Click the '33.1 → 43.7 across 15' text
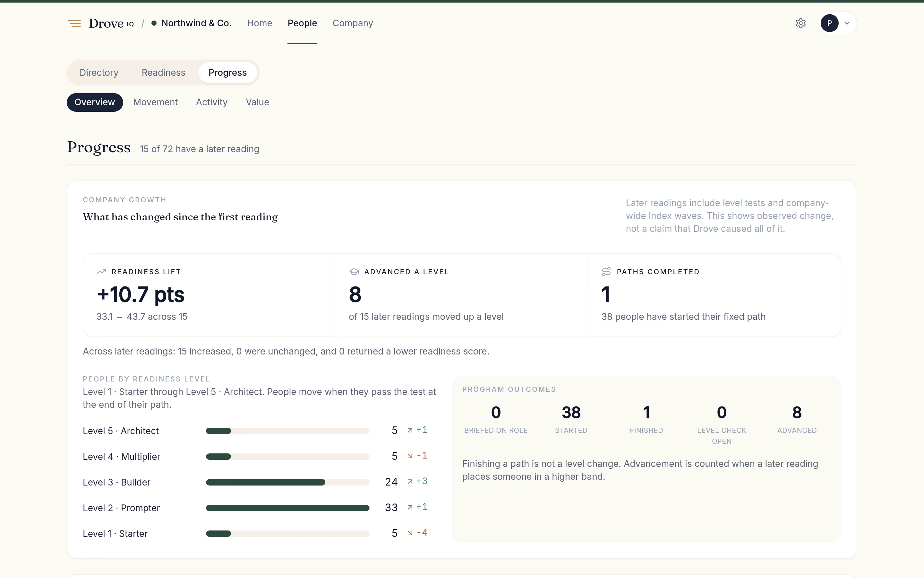The image size is (924, 578). point(142,317)
